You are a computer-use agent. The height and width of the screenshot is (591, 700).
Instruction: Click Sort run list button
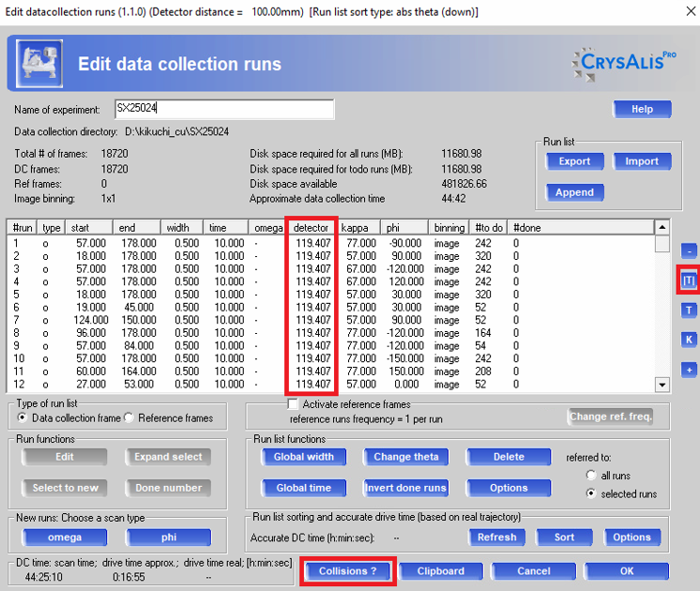tap(564, 537)
